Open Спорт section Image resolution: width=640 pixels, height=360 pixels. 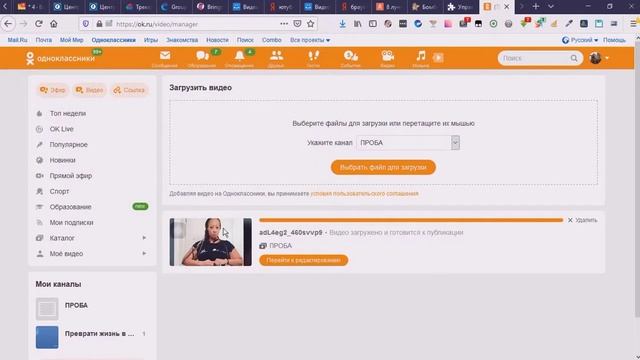click(59, 191)
